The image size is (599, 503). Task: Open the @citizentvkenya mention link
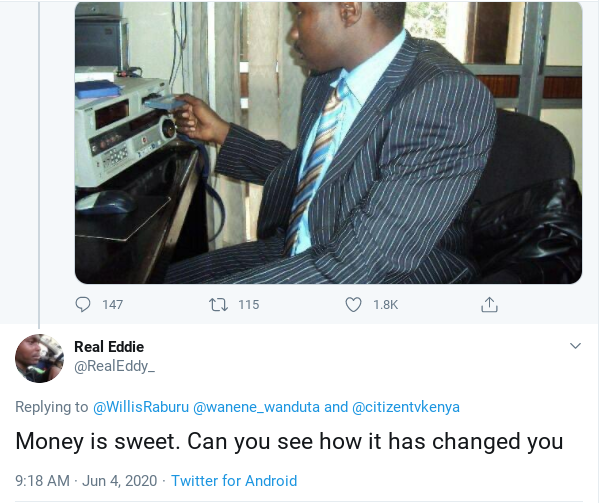[x=406, y=407]
